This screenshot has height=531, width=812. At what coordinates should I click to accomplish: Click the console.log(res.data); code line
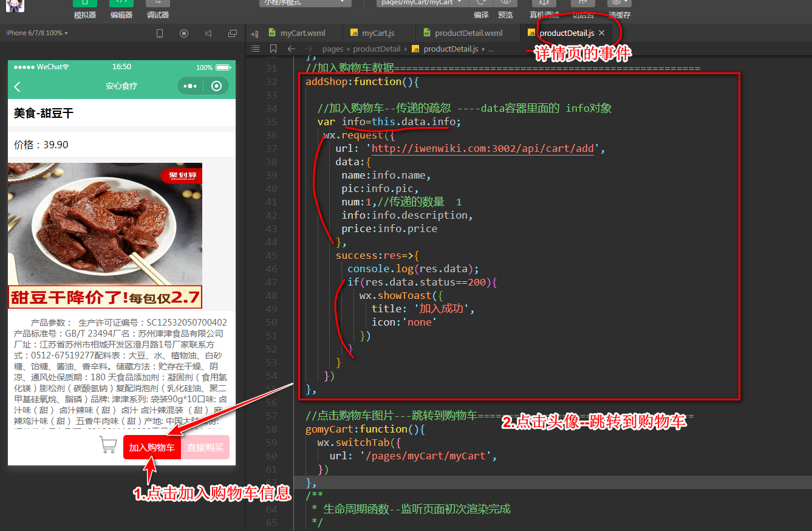[414, 269]
